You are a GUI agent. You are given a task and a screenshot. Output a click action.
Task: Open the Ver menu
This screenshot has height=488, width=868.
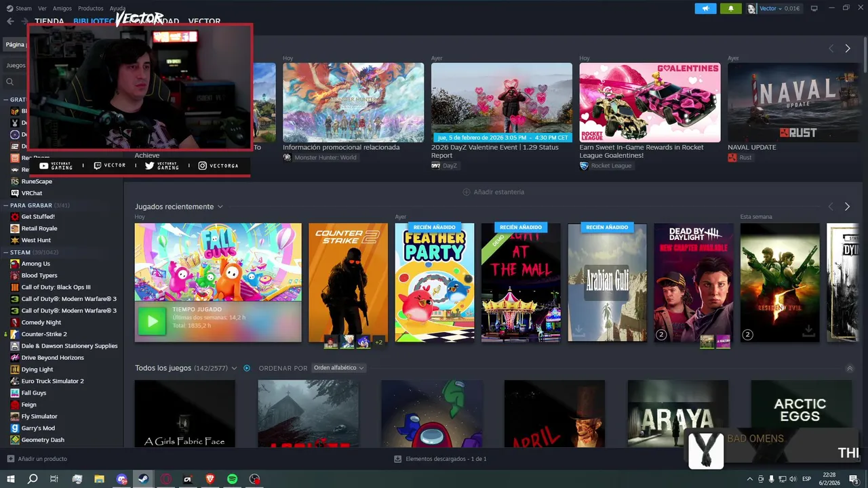[x=43, y=8]
